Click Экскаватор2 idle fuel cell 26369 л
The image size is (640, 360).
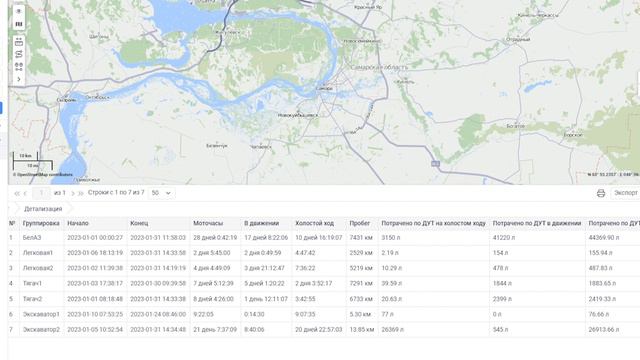(393, 329)
